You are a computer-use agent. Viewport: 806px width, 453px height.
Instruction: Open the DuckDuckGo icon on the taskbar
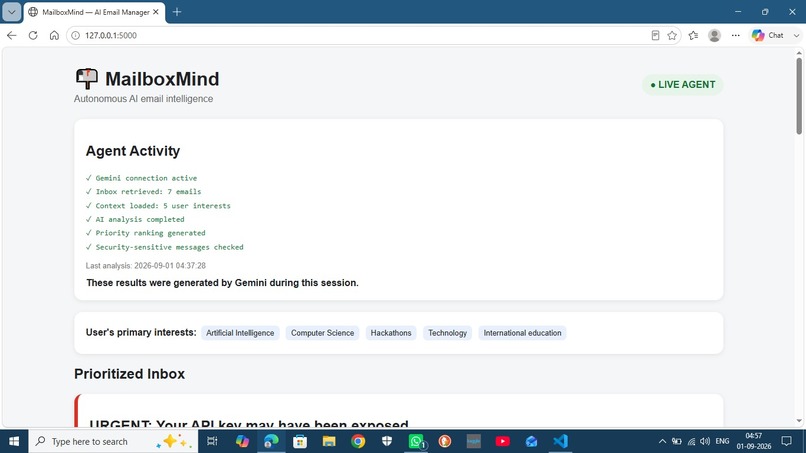point(445,441)
